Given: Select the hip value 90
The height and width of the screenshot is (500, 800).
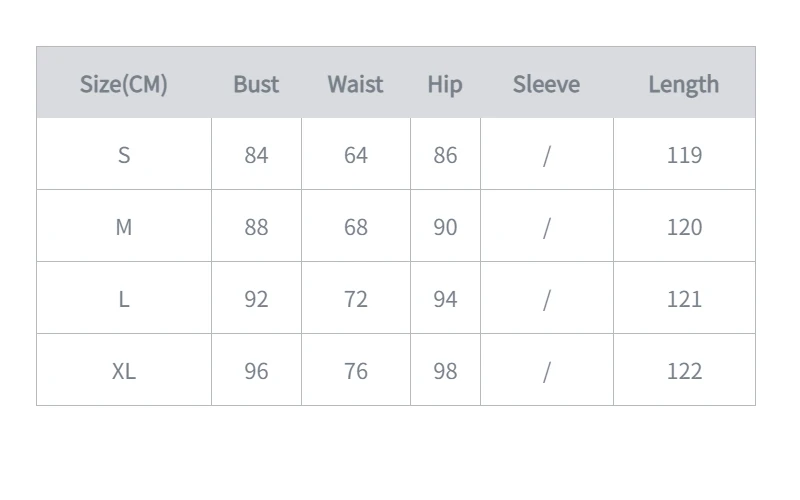Looking at the screenshot, I should 445,227.
